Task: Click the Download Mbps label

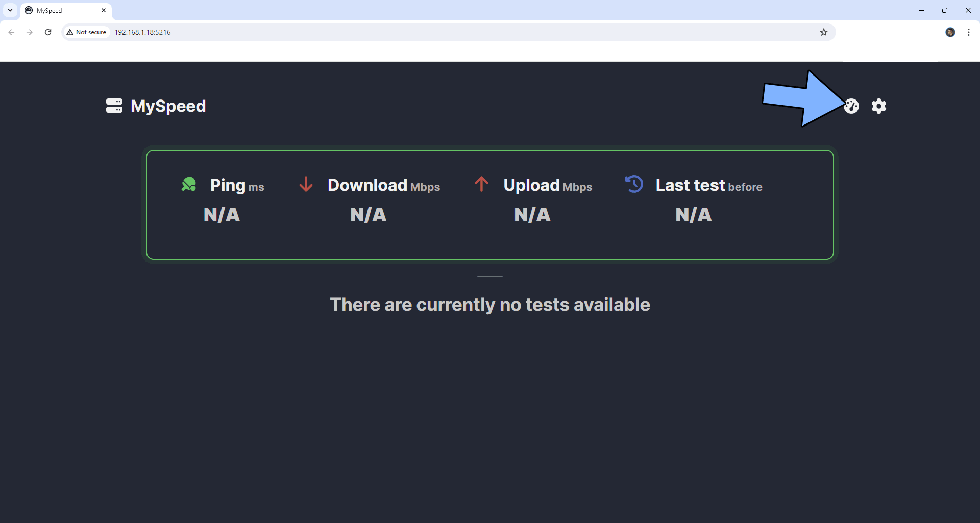Action: click(384, 185)
